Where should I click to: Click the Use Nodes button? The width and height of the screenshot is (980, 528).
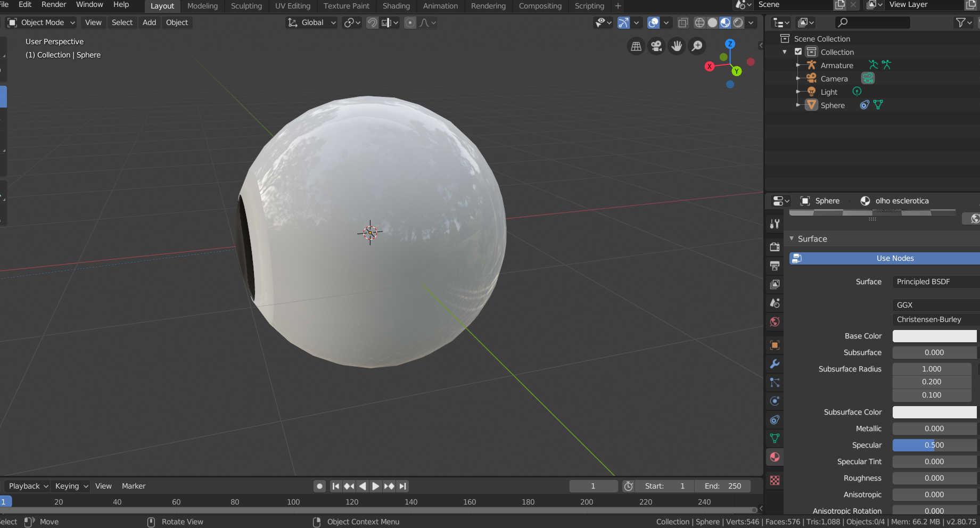click(885, 258)
